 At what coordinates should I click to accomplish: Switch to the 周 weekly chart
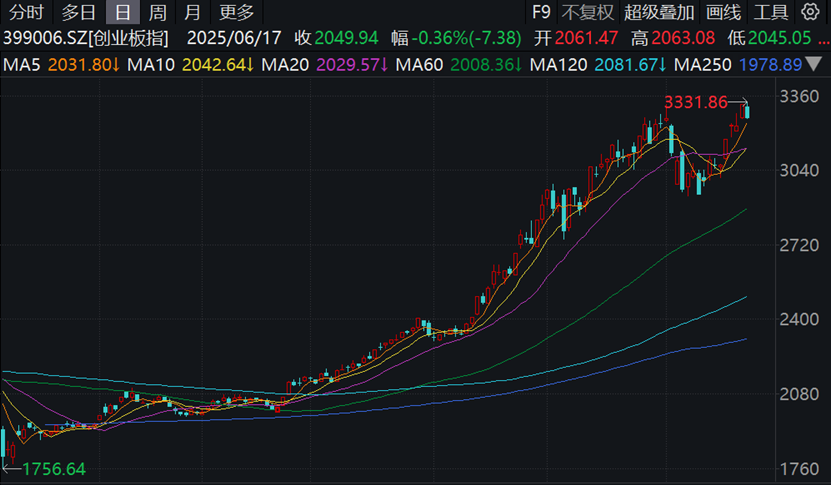tap(158, 13)
